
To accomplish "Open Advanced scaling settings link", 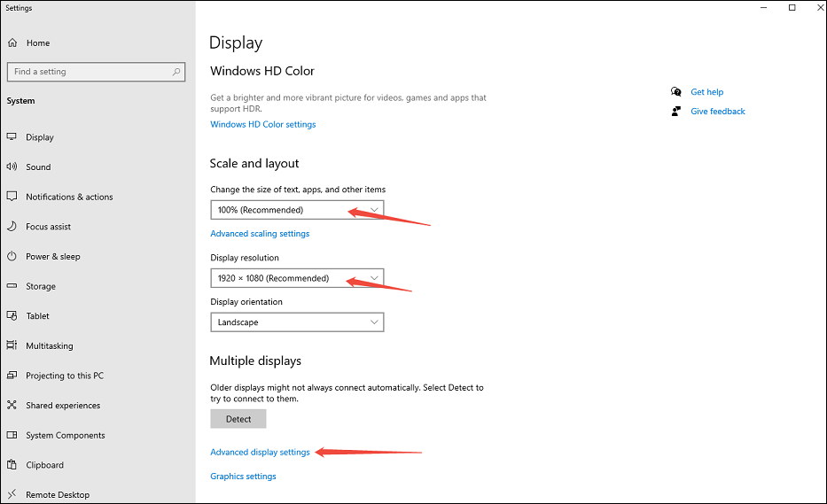I will [x=260, y=234].
